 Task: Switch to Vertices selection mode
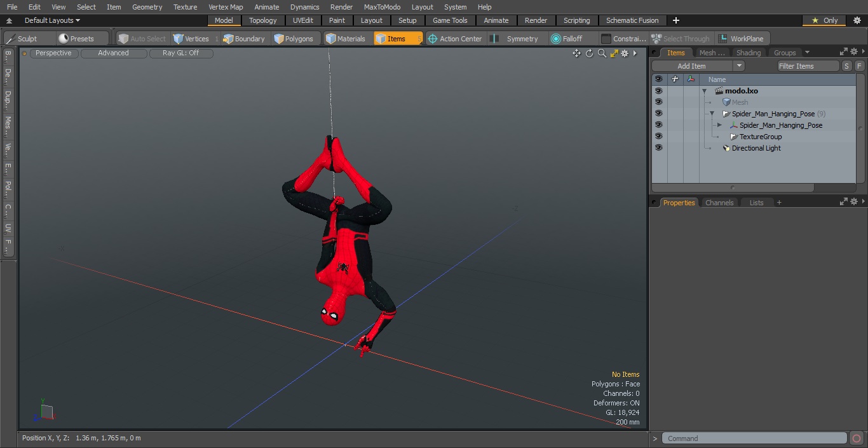click(x=191, y=39)
